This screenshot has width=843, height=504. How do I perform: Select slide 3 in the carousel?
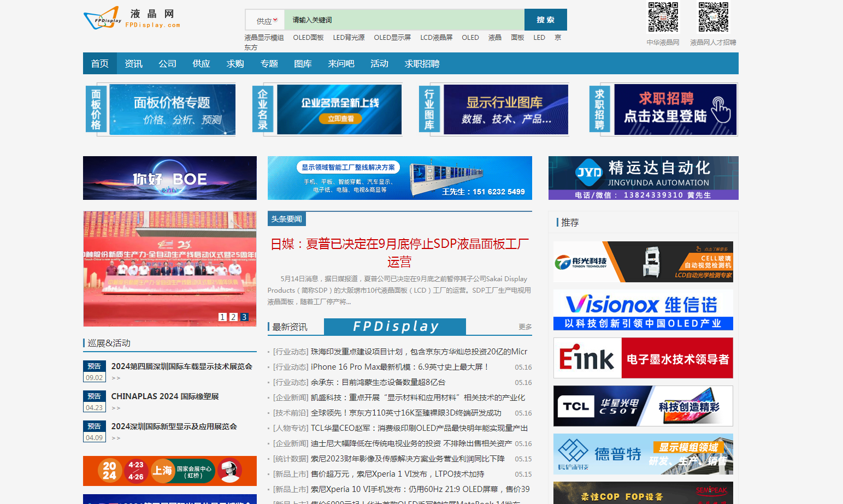(244, 317)
